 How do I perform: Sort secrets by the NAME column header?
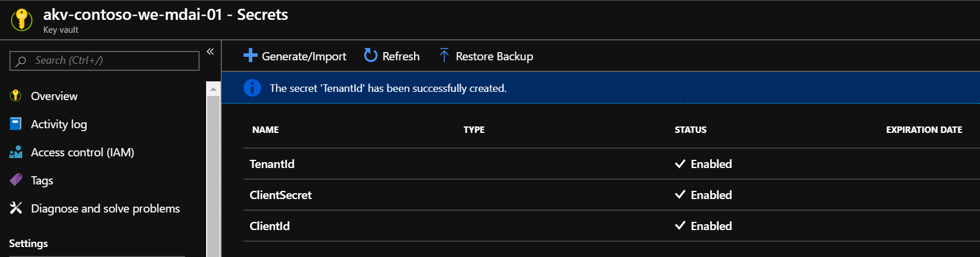tap(265, 130)
